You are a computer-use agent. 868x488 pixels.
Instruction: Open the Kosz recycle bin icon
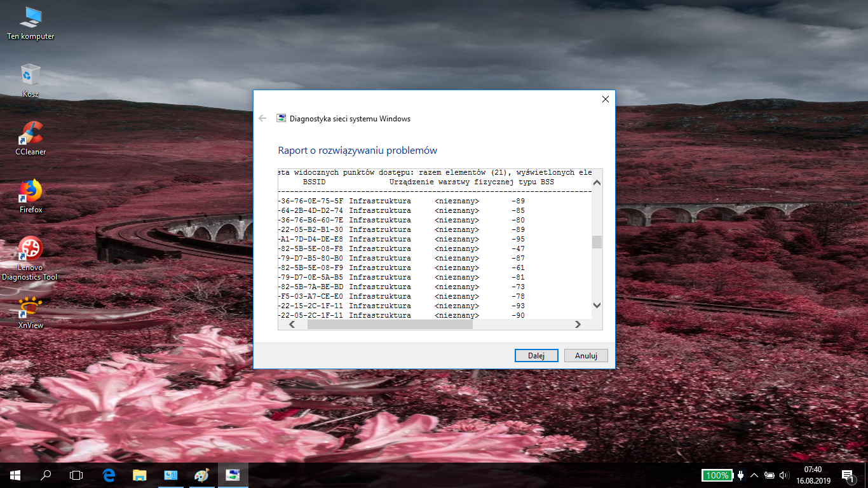point(31,81)
